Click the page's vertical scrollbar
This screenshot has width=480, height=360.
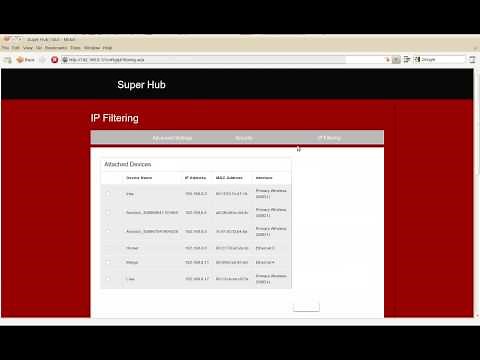(476, 193)
